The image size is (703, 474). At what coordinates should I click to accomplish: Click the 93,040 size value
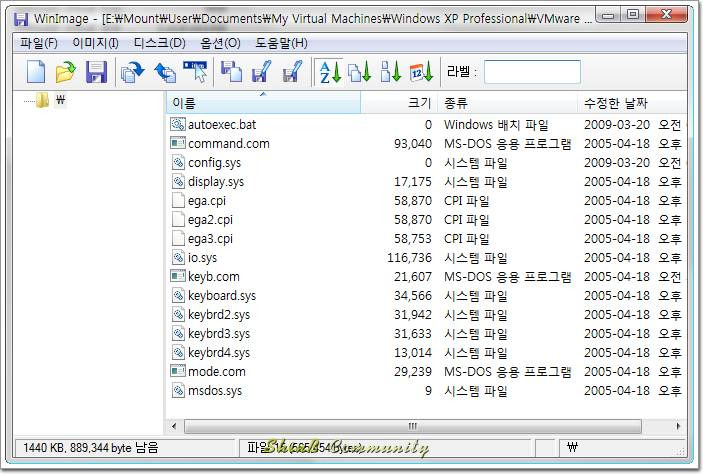pos(413,144)
